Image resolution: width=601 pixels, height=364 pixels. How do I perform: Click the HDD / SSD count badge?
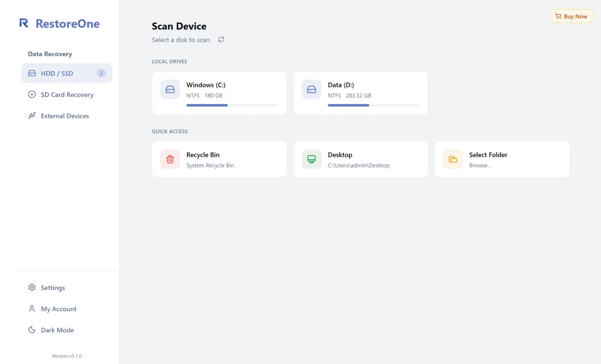point(101,73)
